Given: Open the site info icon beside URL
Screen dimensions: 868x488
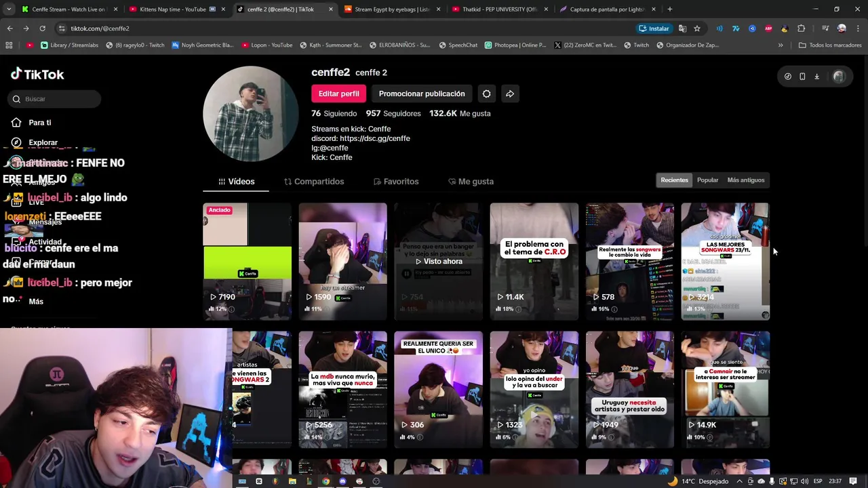Looking at the screenshot, I should click(62, 28).
